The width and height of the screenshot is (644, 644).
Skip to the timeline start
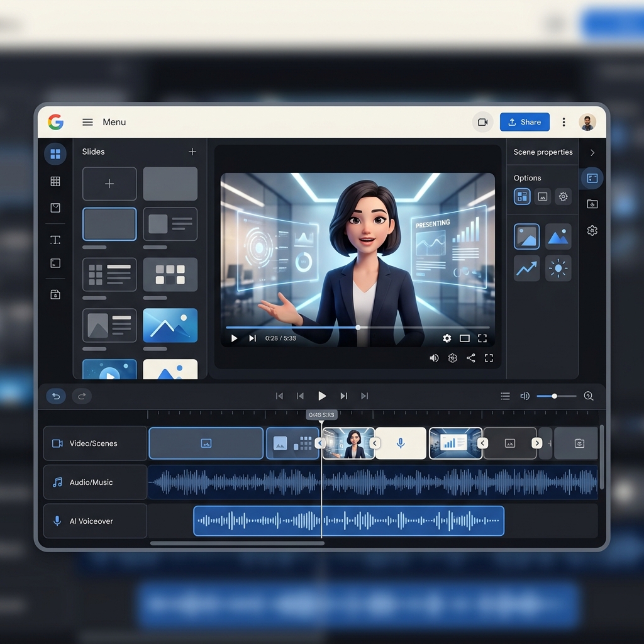[279, 396]
